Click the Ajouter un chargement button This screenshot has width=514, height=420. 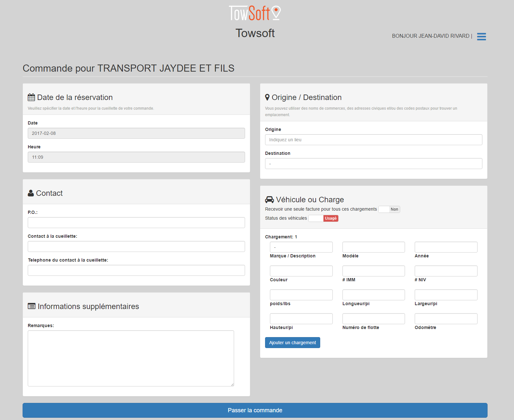coord(292,343)
